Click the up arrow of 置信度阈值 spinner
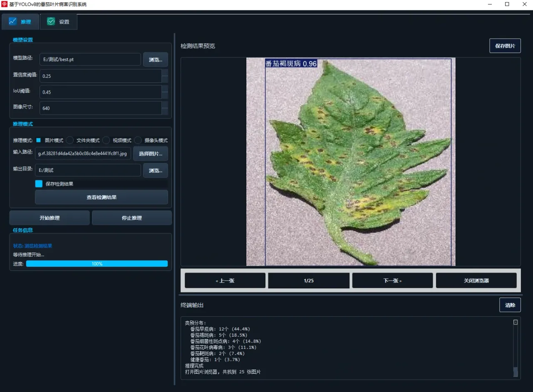The image size is (533, 392). coord(164,73)
